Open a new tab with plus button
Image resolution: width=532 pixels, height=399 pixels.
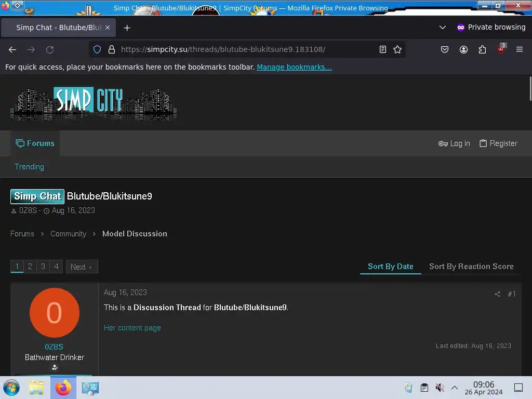tap(127, 28)
